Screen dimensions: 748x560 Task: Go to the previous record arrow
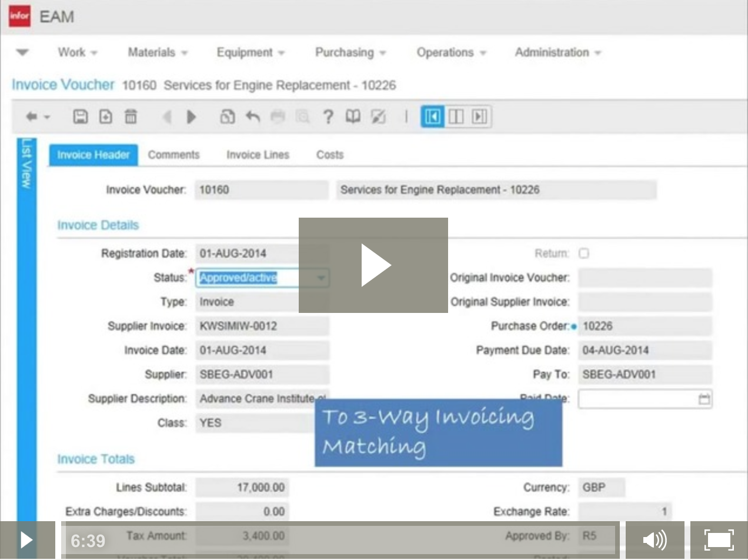click(x=167, y=117)
